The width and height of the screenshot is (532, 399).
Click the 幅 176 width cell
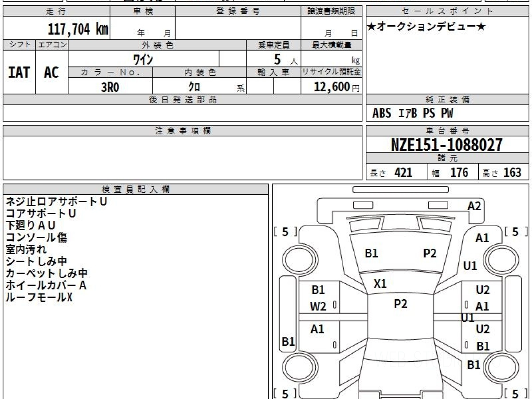[x=453, y=172]
